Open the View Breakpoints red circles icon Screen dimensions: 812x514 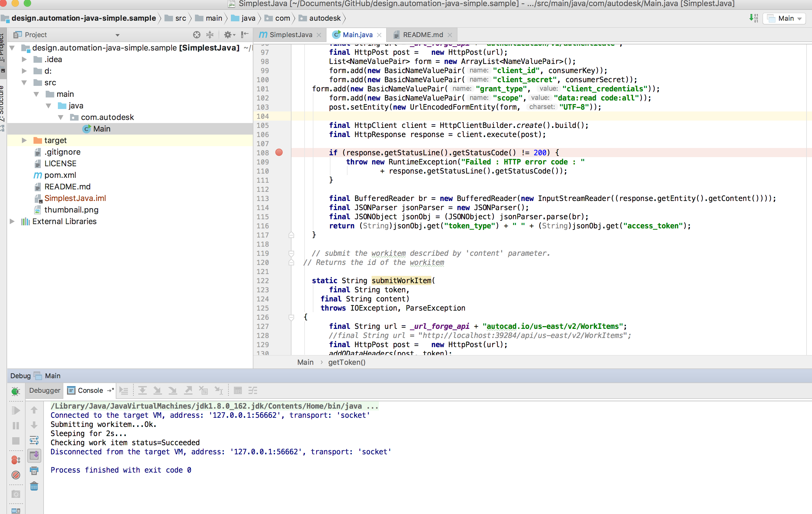tap(16, 460)
